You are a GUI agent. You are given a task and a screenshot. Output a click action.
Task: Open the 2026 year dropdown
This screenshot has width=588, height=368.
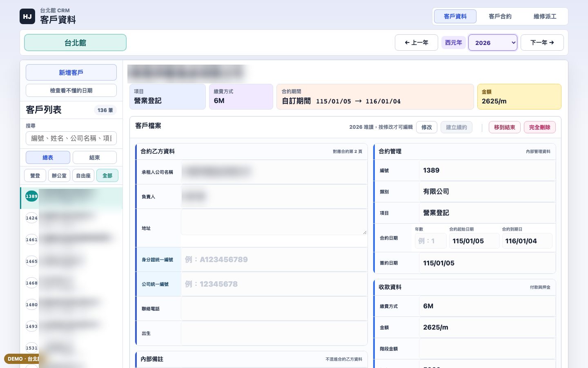click(x=493, y=43)
